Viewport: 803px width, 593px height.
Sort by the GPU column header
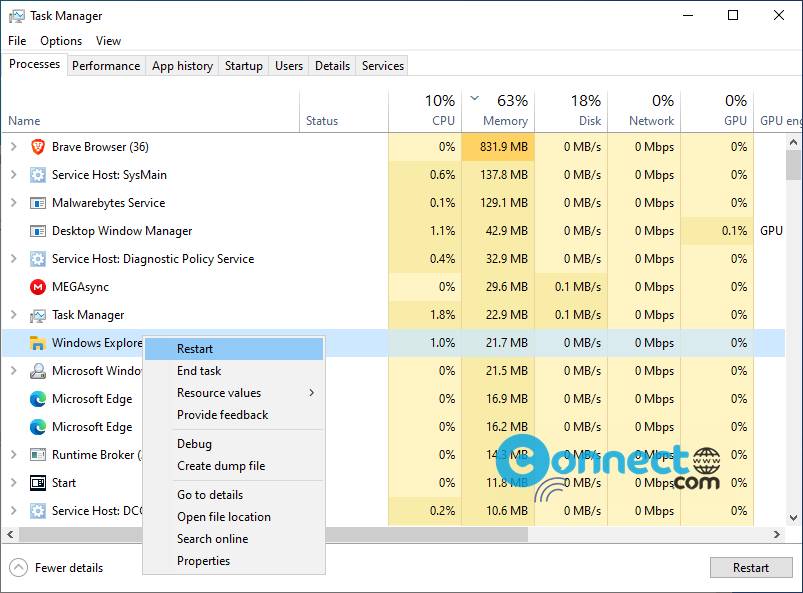click(x=717, y=110)
